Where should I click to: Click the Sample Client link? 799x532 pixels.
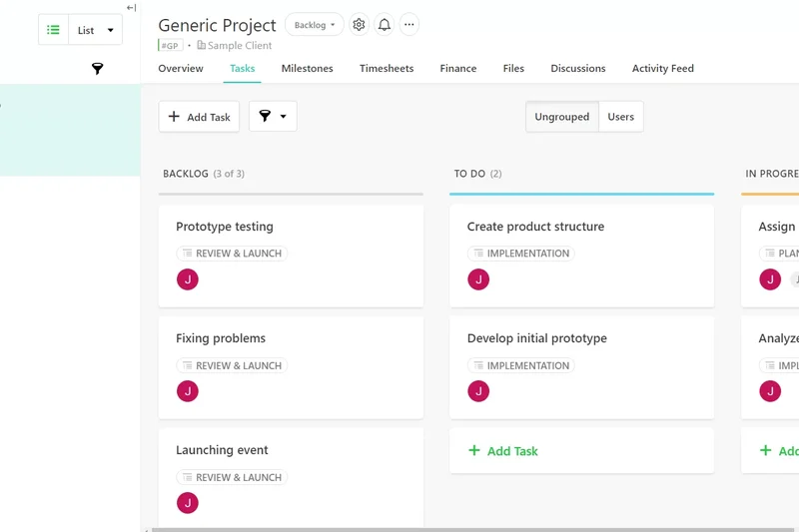[239, 46]
